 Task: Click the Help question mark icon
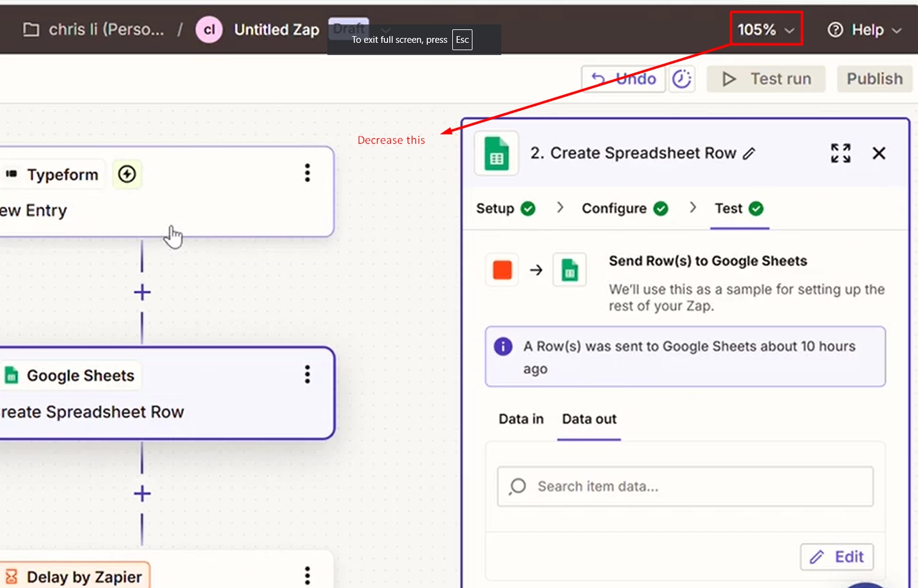835,29
